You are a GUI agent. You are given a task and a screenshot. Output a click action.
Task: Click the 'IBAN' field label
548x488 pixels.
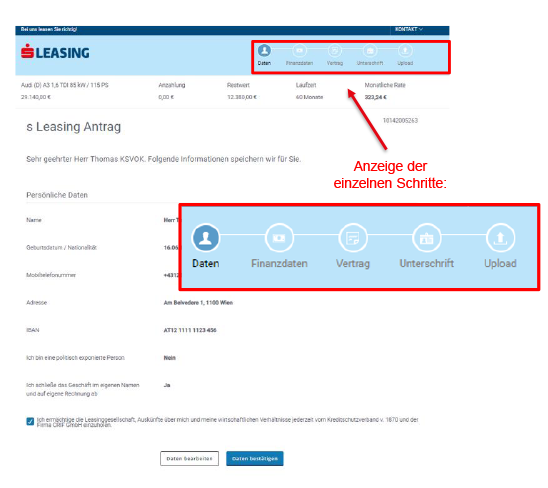tap(33, 330)
